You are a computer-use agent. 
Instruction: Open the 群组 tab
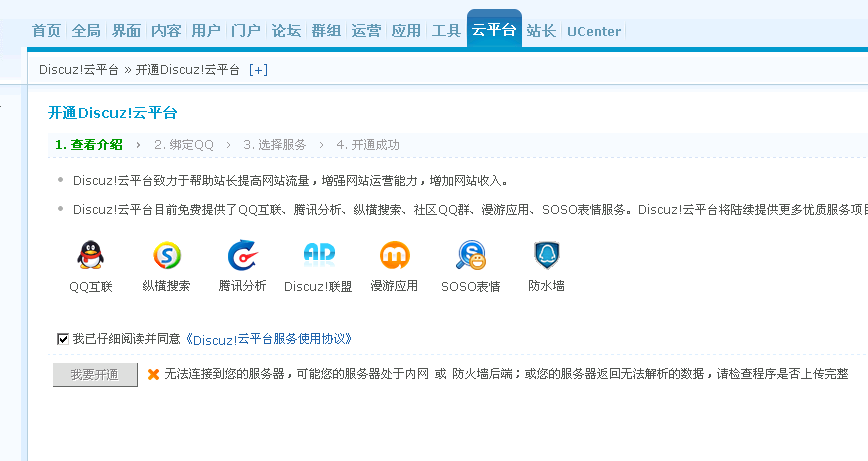tap(326, 31)
